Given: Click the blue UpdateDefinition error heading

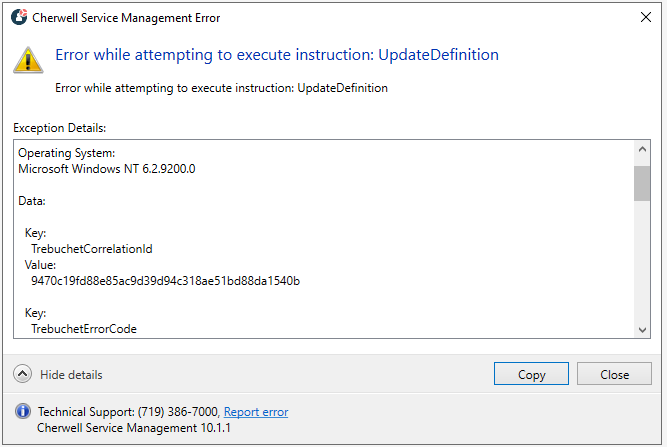Looking at the screenshot, I should tap(276, 55).
